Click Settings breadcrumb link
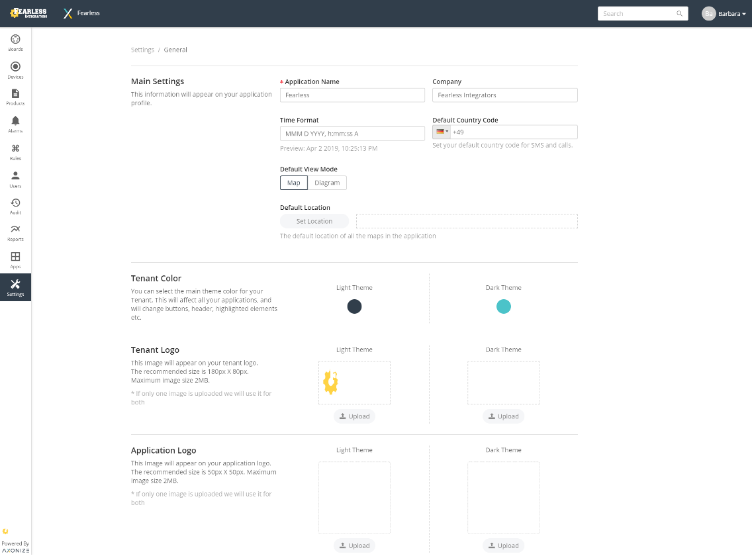Viewport: 752px width, 560px height. click(x=142, y=50)
